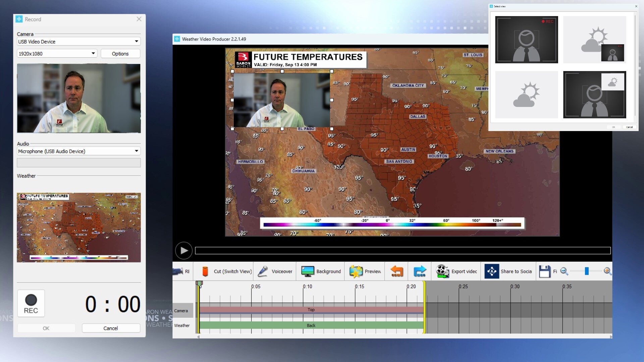The image size is (644, 362).
Task: Click the audio level meter bar
Action: click(x=78, y=163)
